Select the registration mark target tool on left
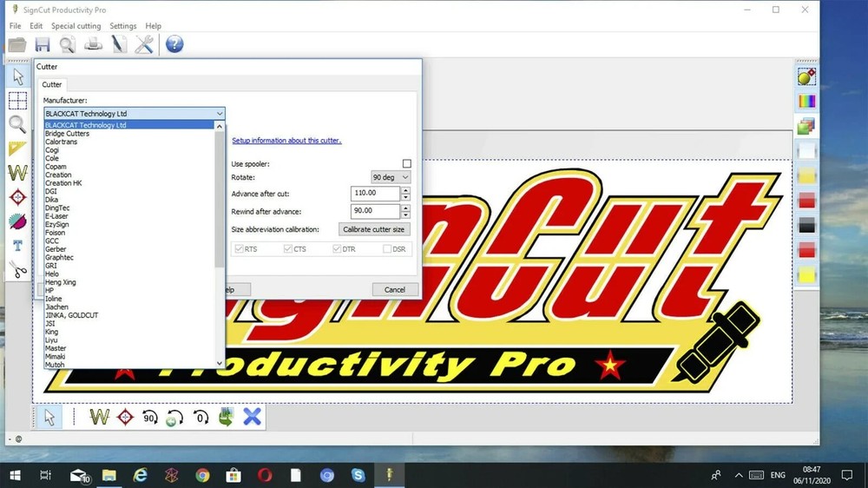The height and width of the screenshot is (488, 868). pos(17,197)
